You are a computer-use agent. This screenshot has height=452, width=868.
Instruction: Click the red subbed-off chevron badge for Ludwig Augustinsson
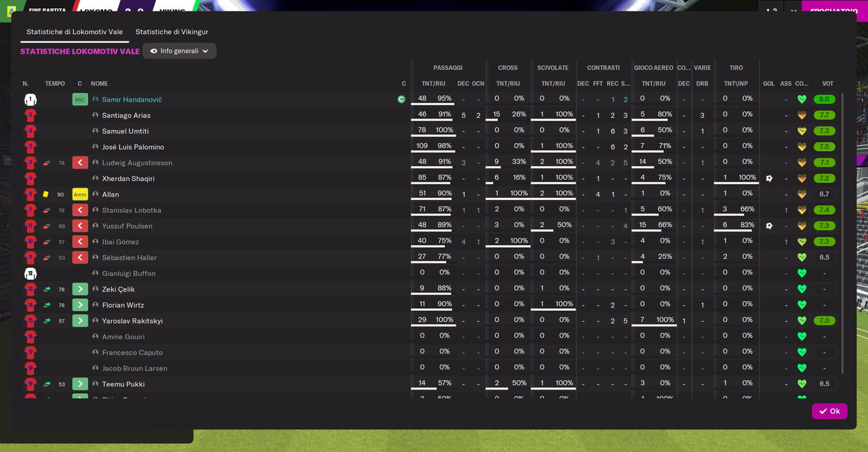coord(80,163)
